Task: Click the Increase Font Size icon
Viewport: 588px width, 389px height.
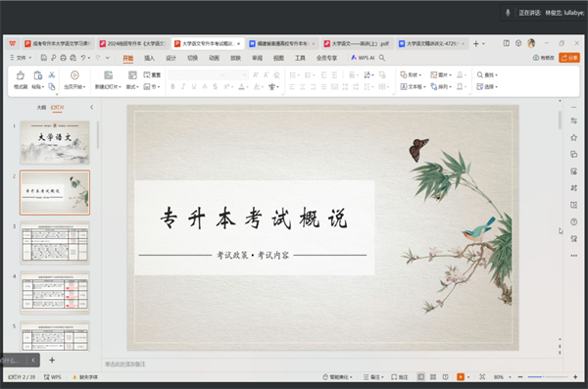Action: click(256, 75)
